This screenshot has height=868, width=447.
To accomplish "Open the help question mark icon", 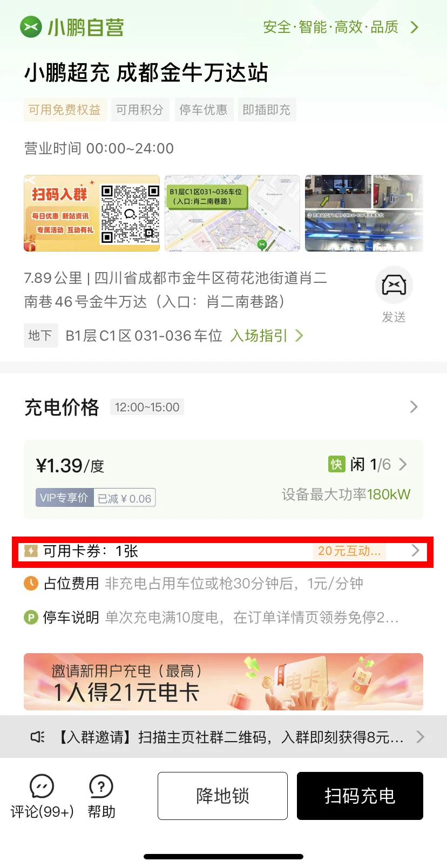I will (101, 786).
